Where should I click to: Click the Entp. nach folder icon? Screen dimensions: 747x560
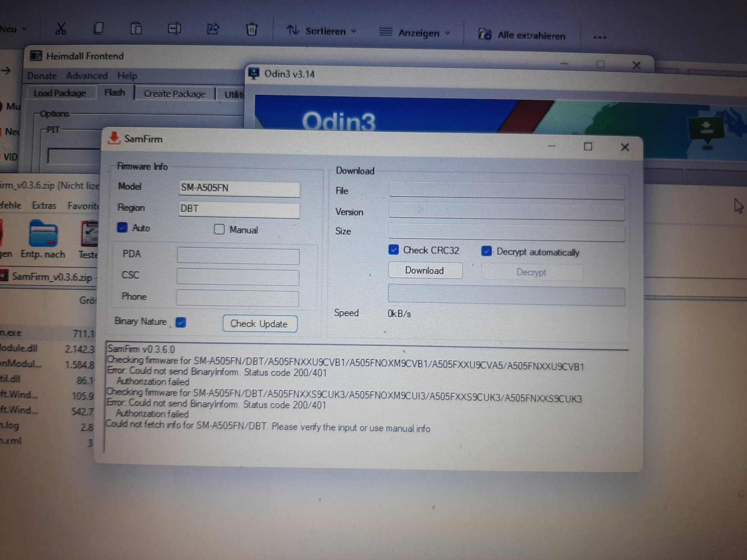44,233
